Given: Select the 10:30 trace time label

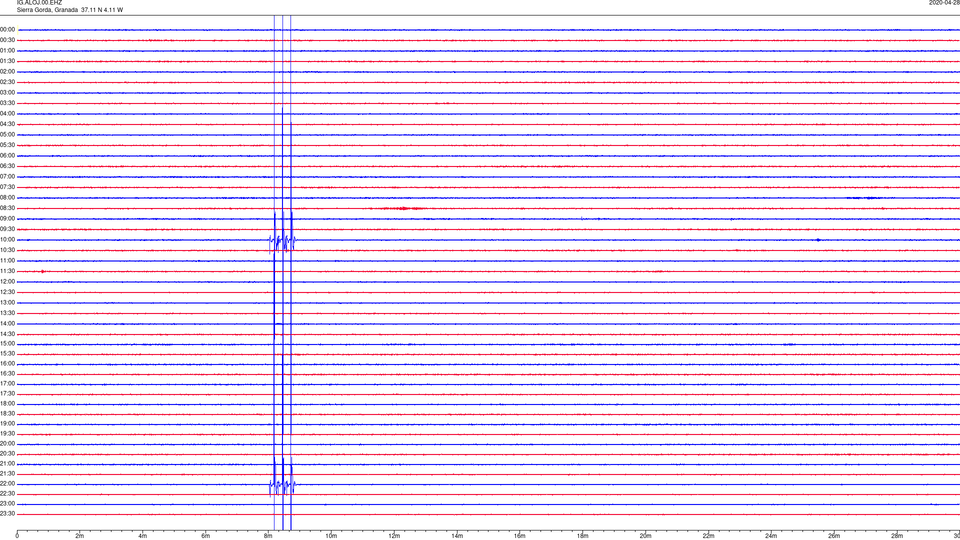Looking at the screenshot, I should (x=7, y=250).
